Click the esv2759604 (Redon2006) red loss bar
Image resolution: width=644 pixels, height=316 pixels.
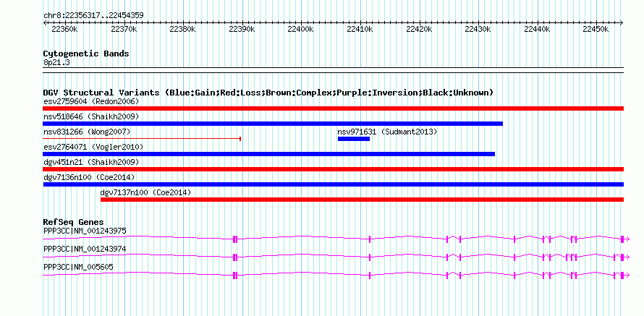[333, 108]
